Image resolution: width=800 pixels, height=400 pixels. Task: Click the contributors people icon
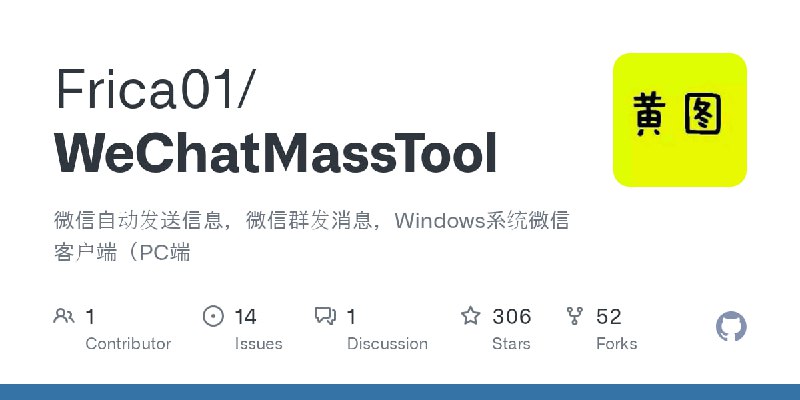[64, 316]
